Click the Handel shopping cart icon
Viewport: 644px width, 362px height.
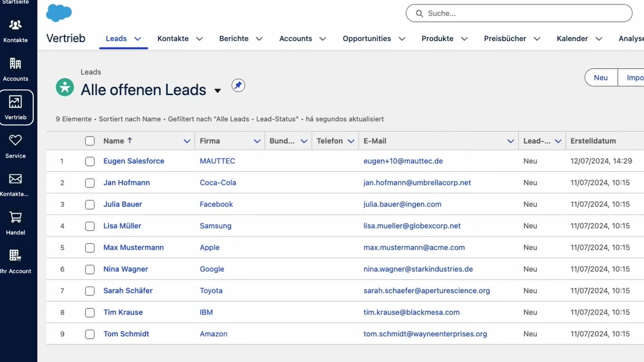[15, 218]
